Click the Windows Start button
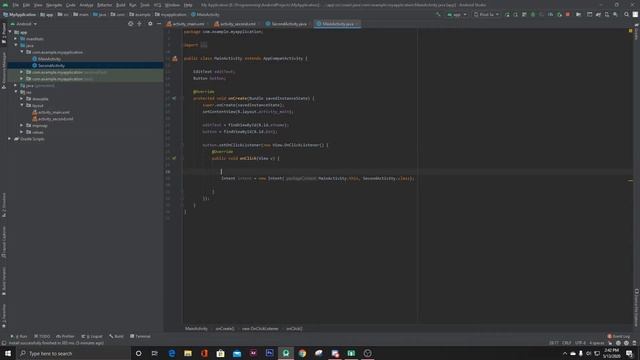Viewport: 640px width, 360px height. (x=7, y=353)
